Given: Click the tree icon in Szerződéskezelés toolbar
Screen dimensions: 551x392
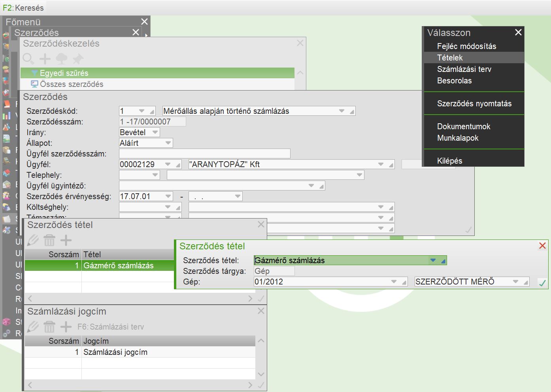Looking at the screenshot, I should (x=62, y=59).
